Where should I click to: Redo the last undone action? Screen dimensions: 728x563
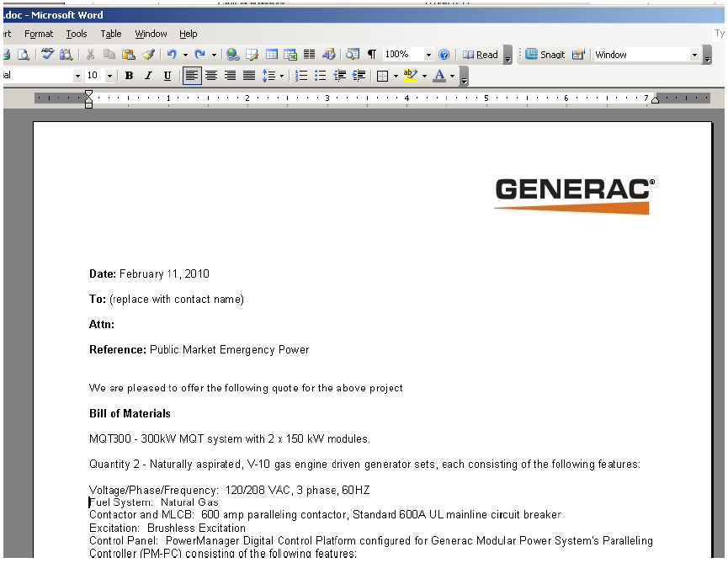click(x=199, y=55)
